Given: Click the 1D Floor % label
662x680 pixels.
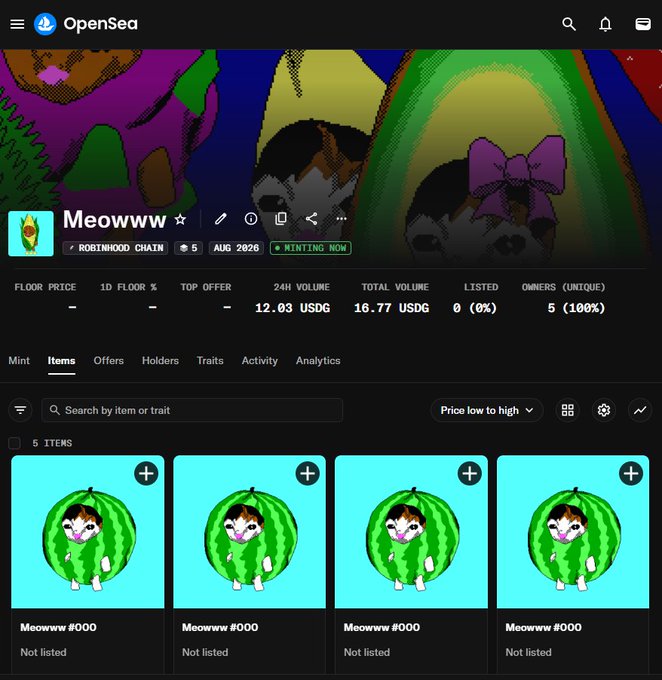Looking at the screenshot, I should tap(128, 287).
